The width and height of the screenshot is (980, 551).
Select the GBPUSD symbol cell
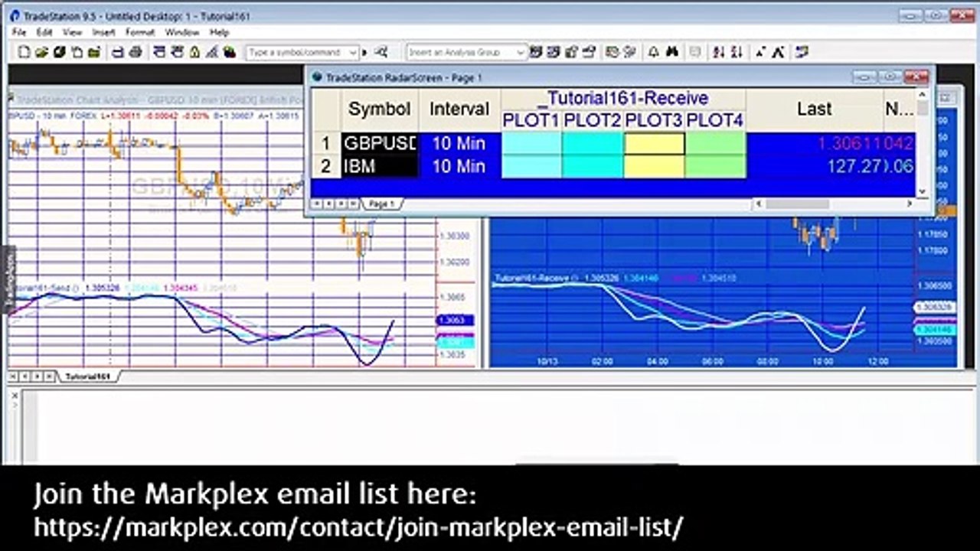[380, 143]
